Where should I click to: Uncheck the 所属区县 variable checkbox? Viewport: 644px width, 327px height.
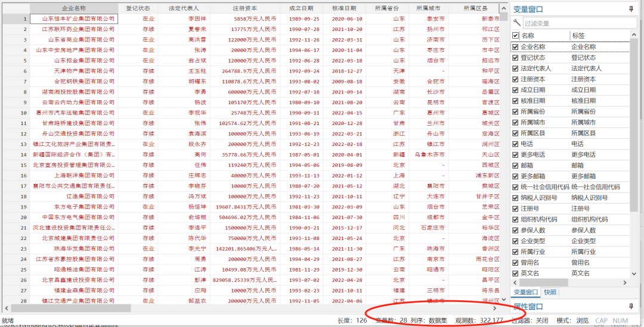coord(515,133)
